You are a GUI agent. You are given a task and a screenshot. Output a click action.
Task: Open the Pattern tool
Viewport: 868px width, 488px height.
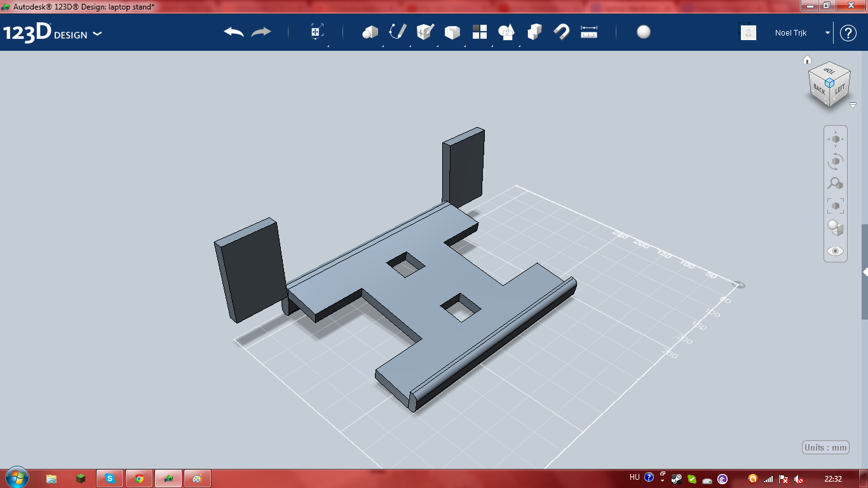coord(480,32)
